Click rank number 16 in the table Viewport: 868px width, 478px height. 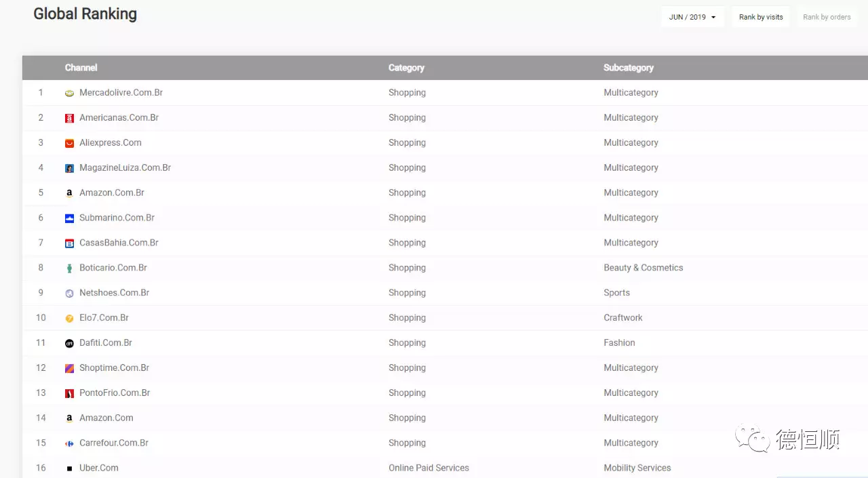41,469
